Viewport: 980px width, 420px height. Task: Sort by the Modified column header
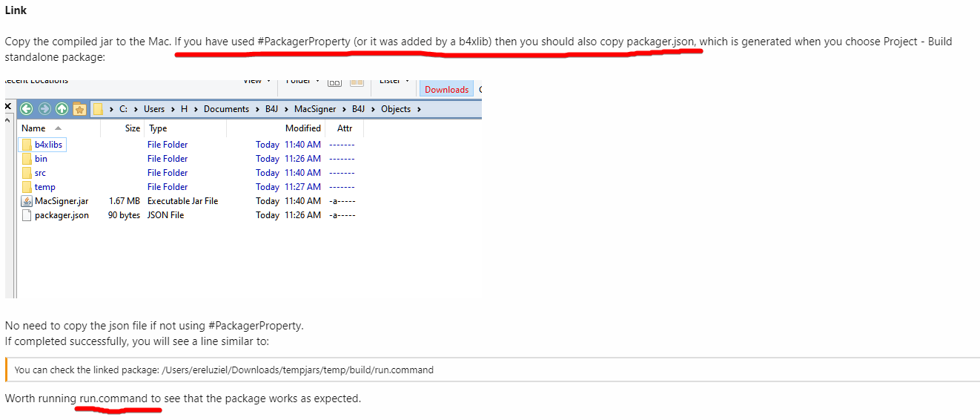pos(303,128)
